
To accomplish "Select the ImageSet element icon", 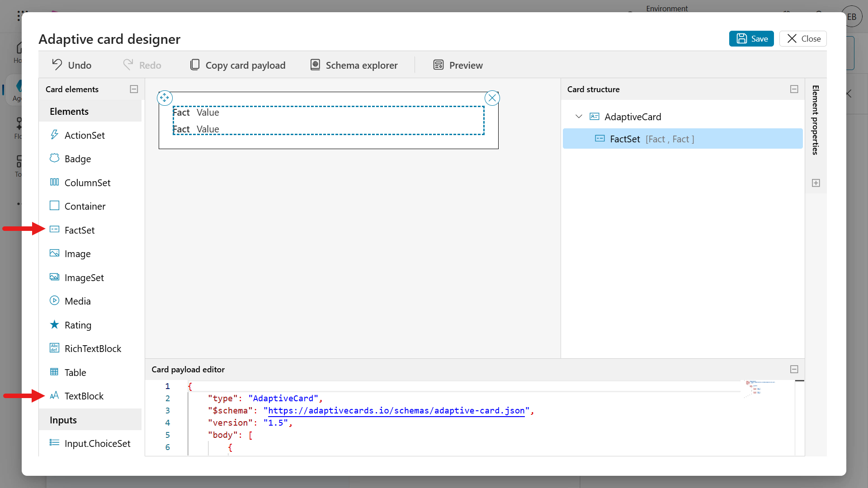I will 54,277.
